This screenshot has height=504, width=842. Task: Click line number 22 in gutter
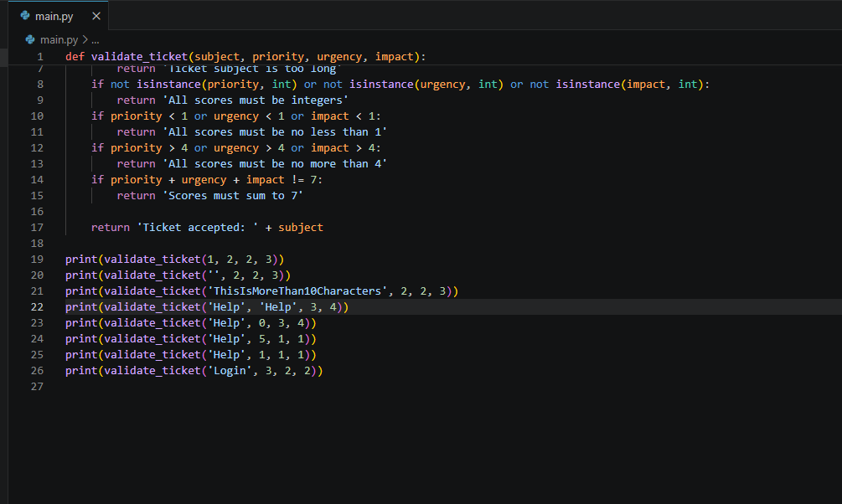coord(37,307)
